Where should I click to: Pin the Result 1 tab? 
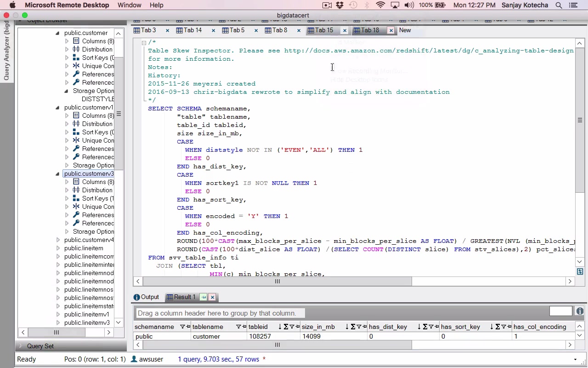tap(204, 297)
